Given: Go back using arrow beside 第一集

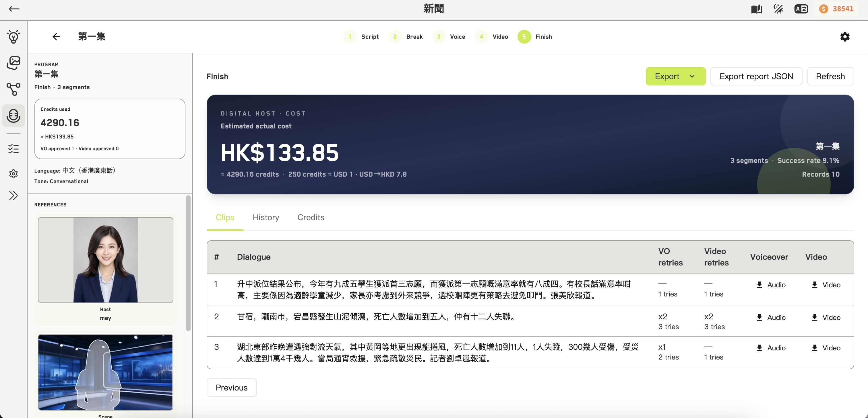Looking at the screenshot, I should [56, 36].
